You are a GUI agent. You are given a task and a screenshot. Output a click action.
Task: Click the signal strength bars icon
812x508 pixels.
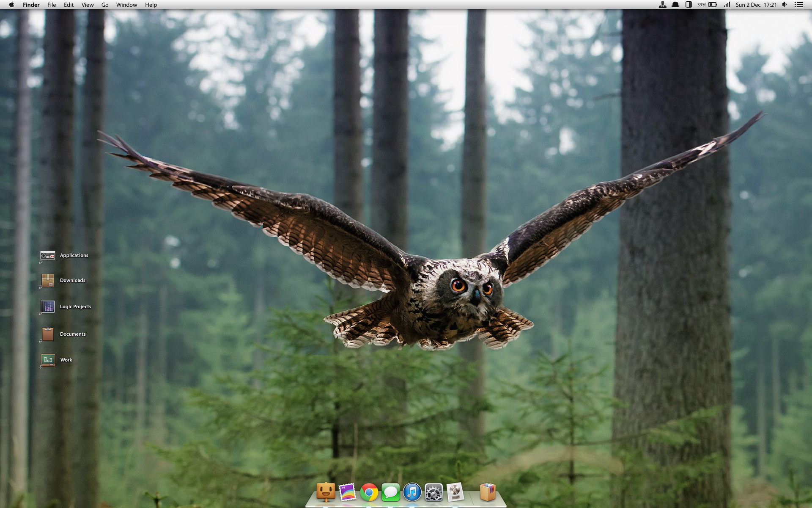(x=727, y=5)
